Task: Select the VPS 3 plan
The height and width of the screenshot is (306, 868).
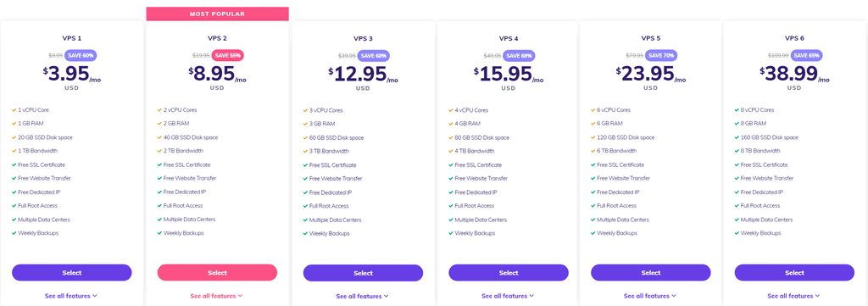Action: 363,273
